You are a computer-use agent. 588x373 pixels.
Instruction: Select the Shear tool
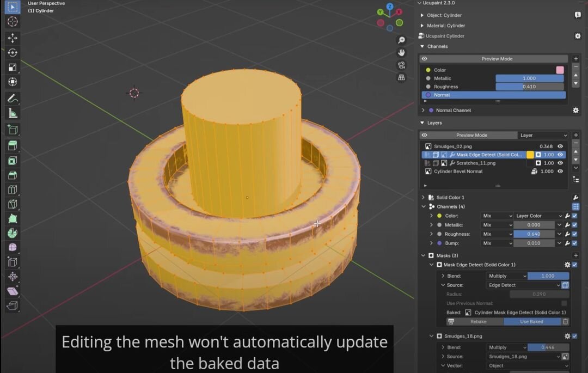click(13, 291)
